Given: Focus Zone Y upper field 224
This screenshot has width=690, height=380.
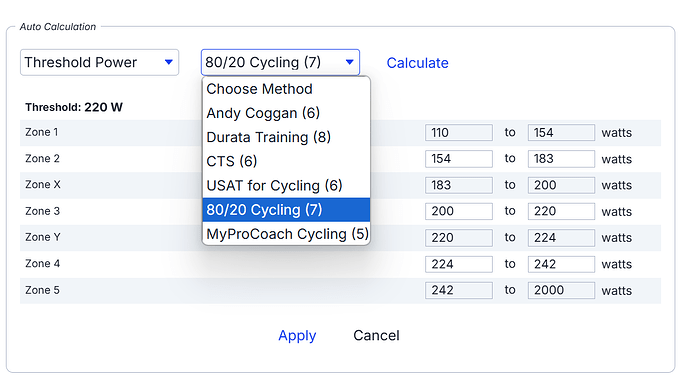Looking at the screenshot, I should 562,238.
